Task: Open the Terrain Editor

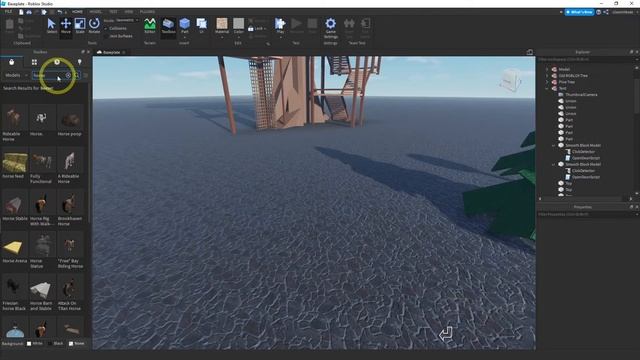Action: pos(150,26)
